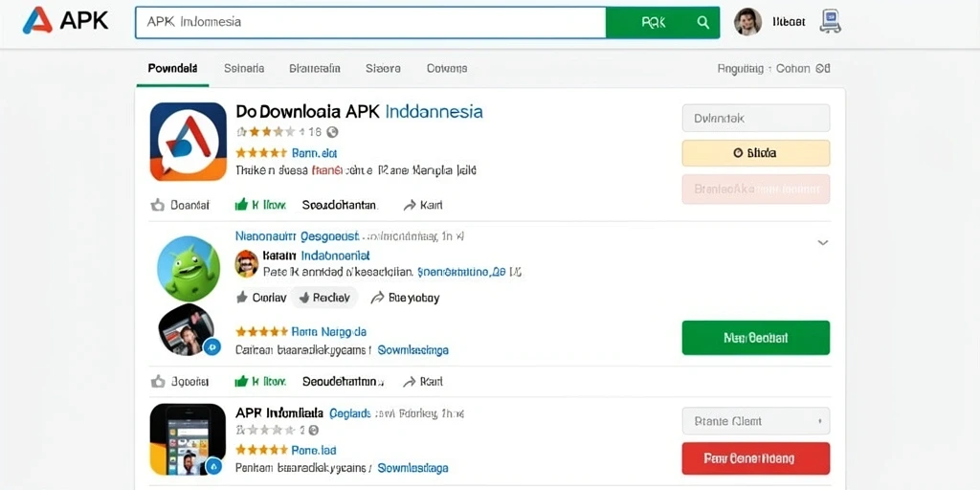
Task: Click the green Nue Beoliait button
Action: pos(756,338)
